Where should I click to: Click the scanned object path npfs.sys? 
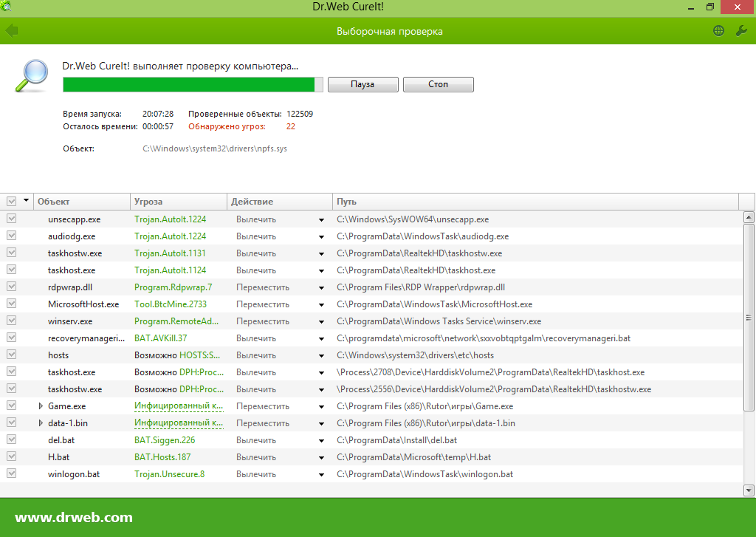tap(215, 148)
